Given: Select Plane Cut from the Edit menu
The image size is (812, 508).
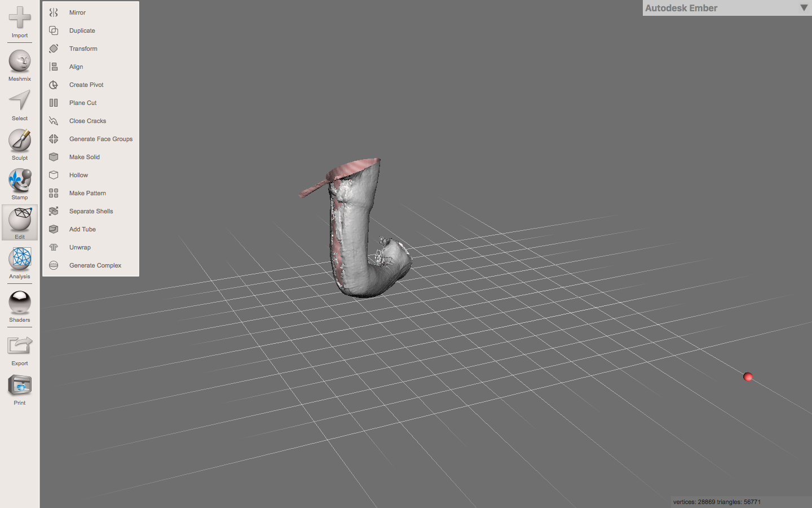Looking at the screenshot, I should click(83, 103).
